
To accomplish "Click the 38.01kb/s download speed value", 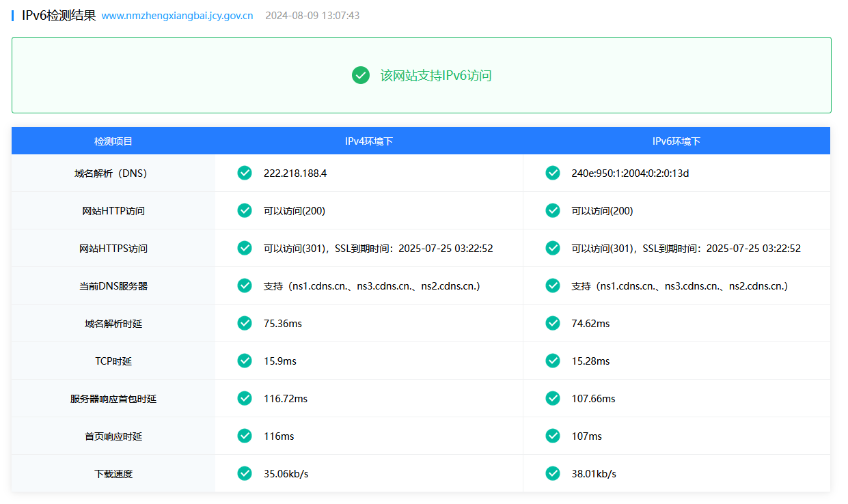I will tap(594, 474).
